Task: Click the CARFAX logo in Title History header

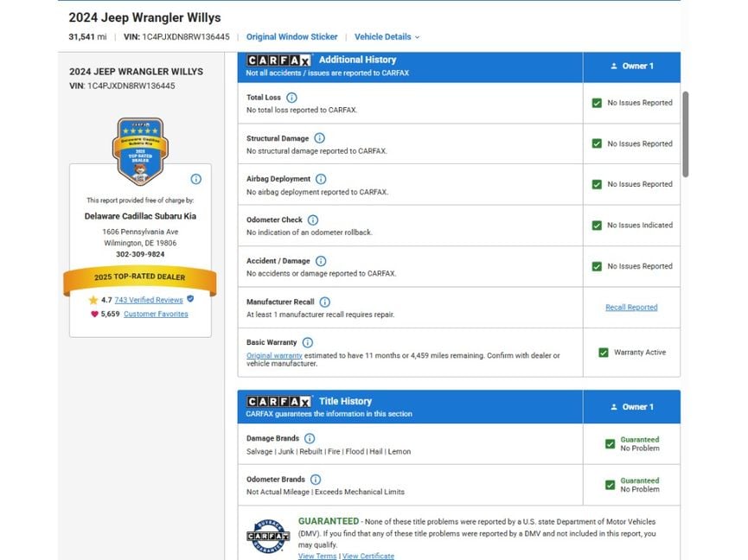Action: pos(278,402)
